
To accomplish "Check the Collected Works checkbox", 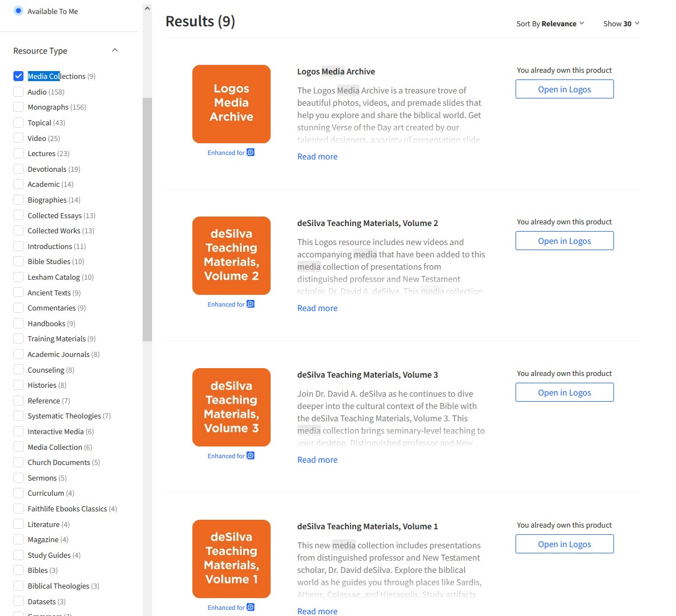I will click(18, 231).
